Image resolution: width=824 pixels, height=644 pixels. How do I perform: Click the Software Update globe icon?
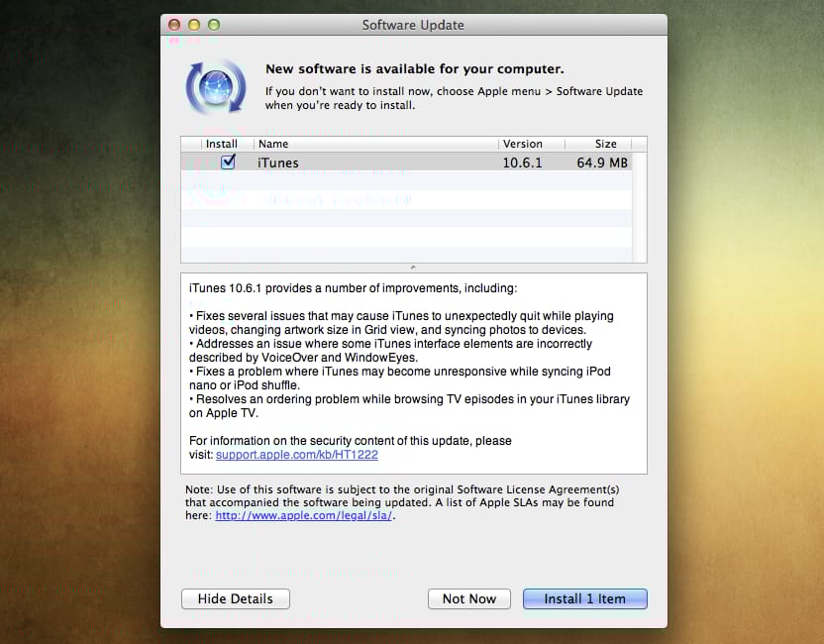(216, 87)
